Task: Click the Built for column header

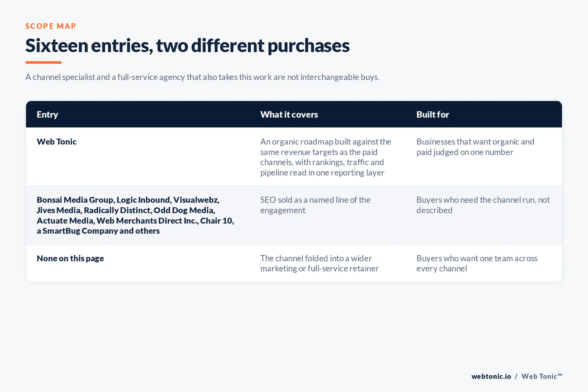Action: pyautogui.click(x=433, y=115)
